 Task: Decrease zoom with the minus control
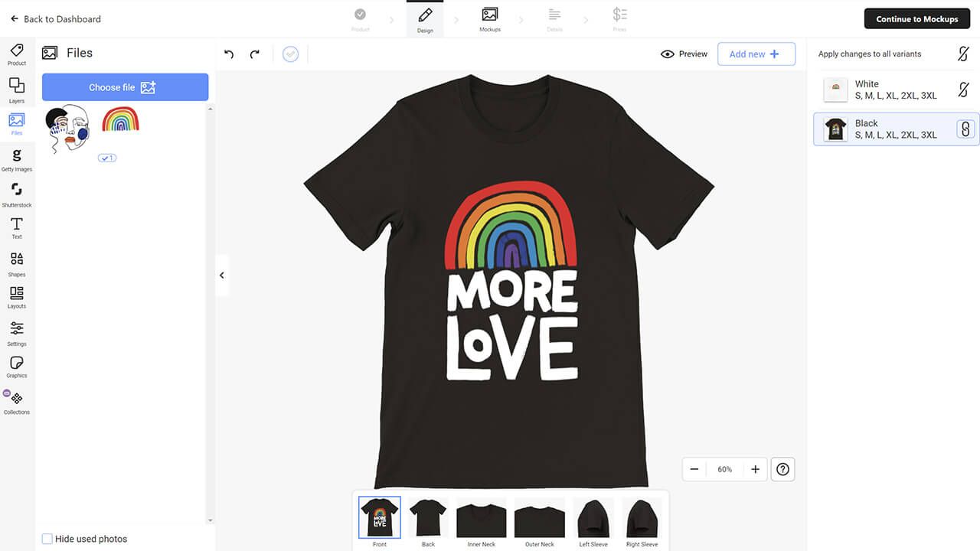click(x=694, y=469)
